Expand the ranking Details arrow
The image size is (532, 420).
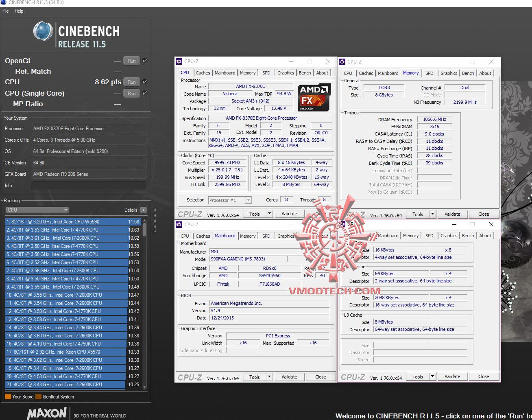click(143, 210)
